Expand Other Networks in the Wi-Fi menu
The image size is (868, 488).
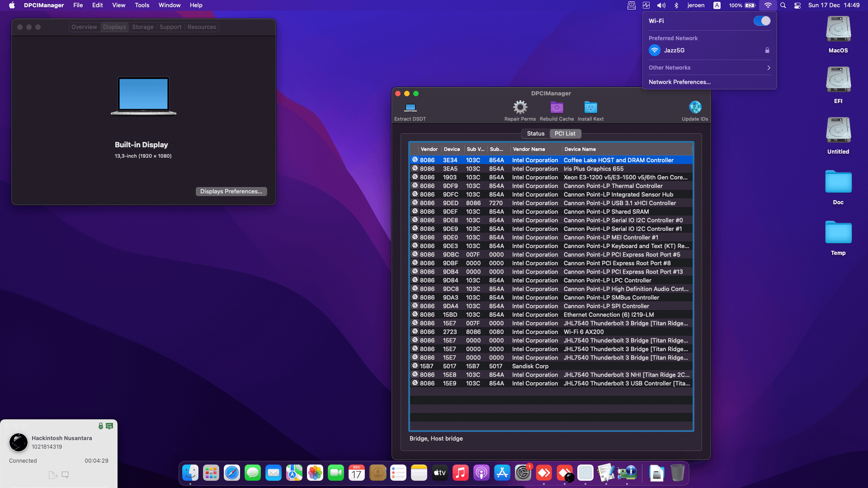[709, 67]
